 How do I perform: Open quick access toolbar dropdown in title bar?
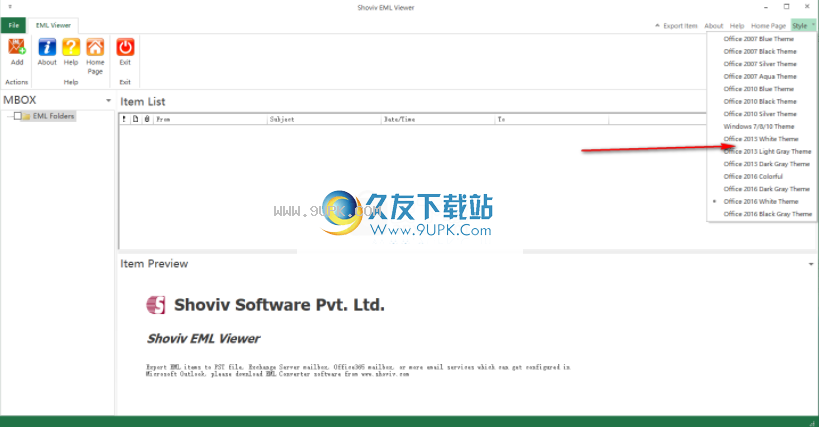(10, 7)
